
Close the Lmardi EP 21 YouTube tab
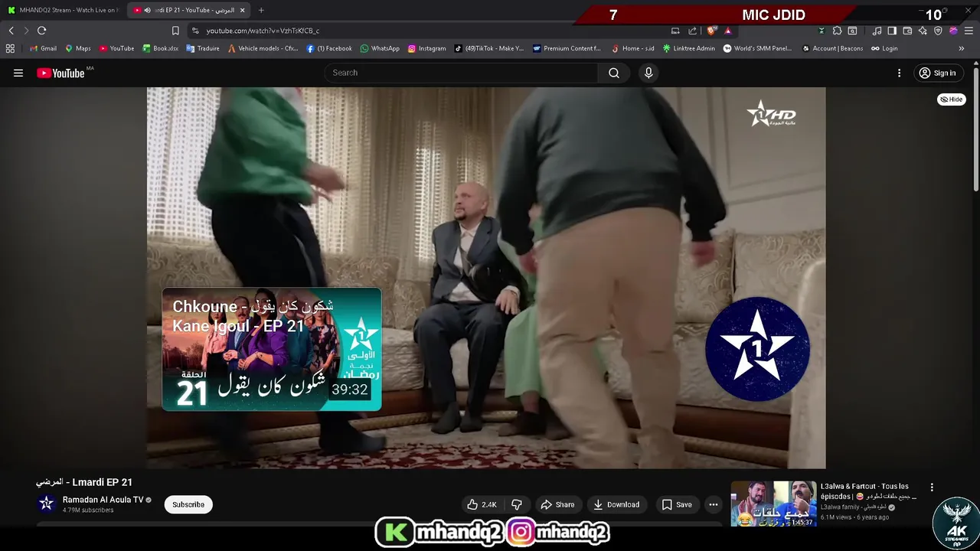[x=243, y=10]
